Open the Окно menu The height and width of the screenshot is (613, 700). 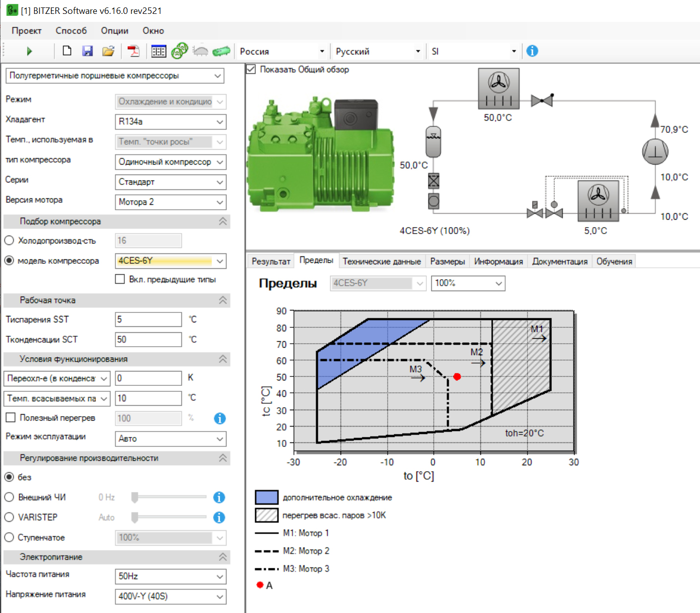pyautogui.click(x=153, y=31)
